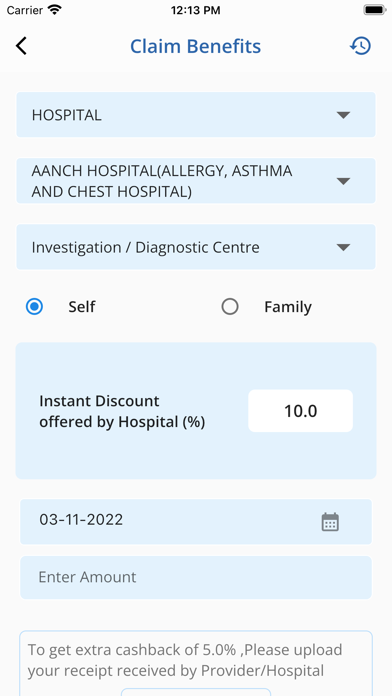Choose the Family label option
Viewport: 392px width, 696px height.
(288, 307)
